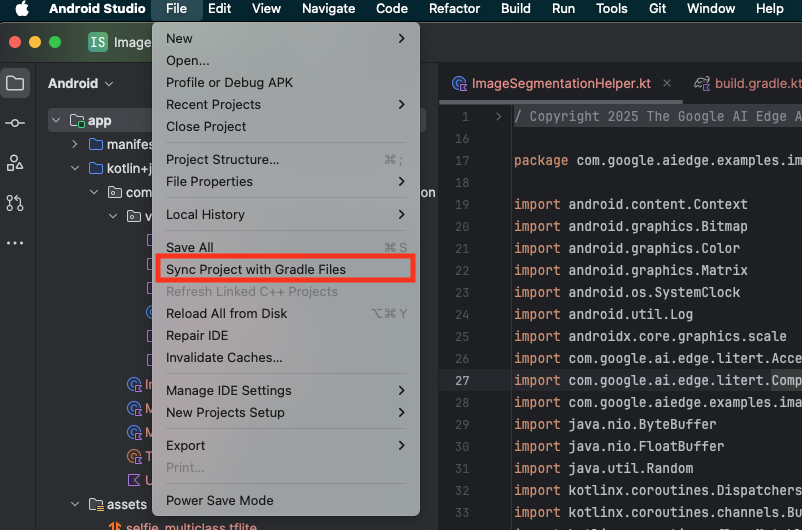Choose Invalidate Caches from File menu

[x=224, y=358]
